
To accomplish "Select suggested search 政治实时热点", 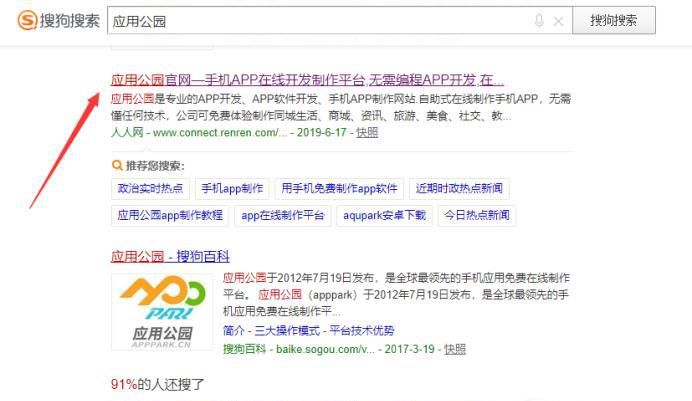I will 150,188.
